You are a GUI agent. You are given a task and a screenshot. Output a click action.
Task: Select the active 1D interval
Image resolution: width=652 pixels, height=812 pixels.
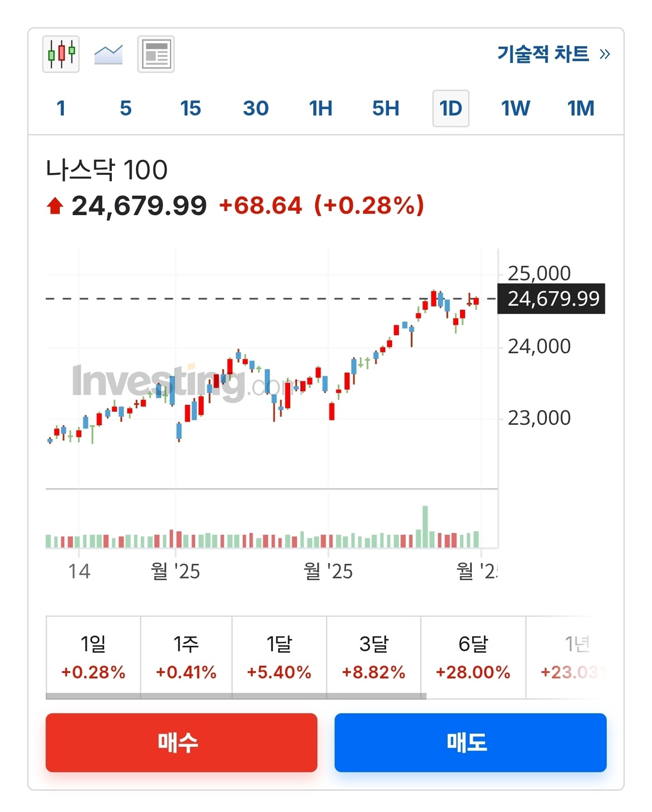451,109
